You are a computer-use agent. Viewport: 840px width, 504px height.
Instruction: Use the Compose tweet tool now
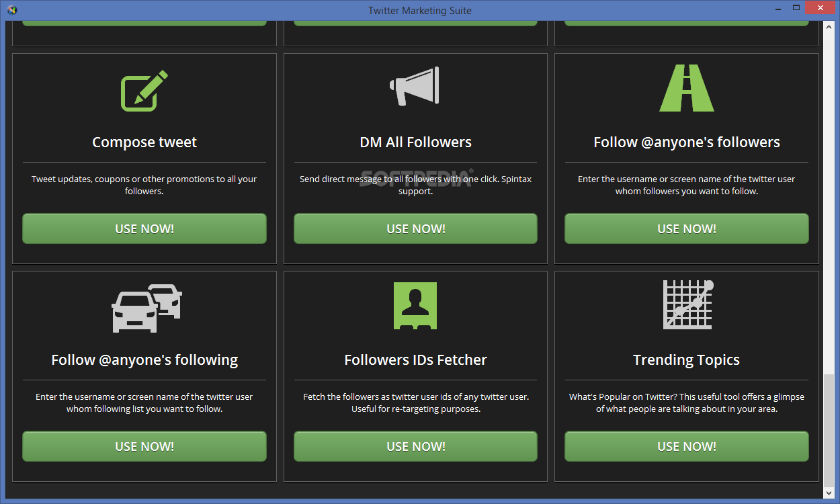tap(144, 228)
